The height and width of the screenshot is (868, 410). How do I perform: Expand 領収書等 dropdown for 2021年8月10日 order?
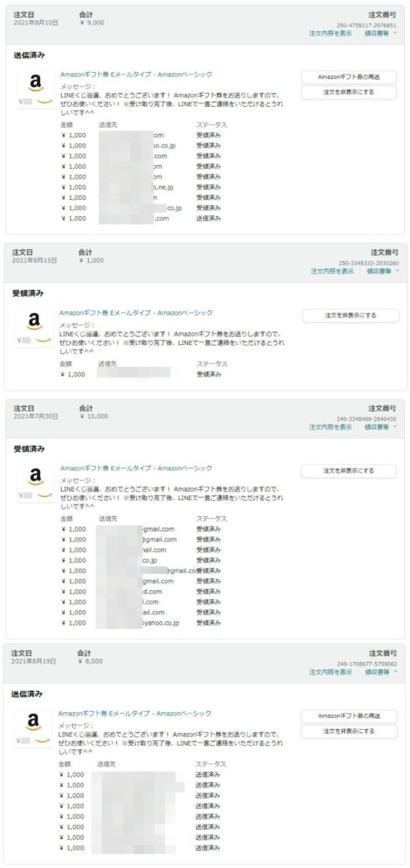(381, 33)
